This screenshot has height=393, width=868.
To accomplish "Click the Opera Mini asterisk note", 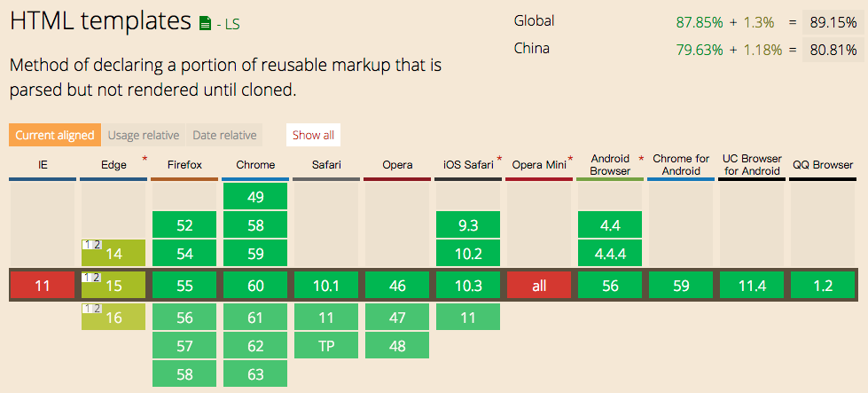I will click(x=570, y=159).
